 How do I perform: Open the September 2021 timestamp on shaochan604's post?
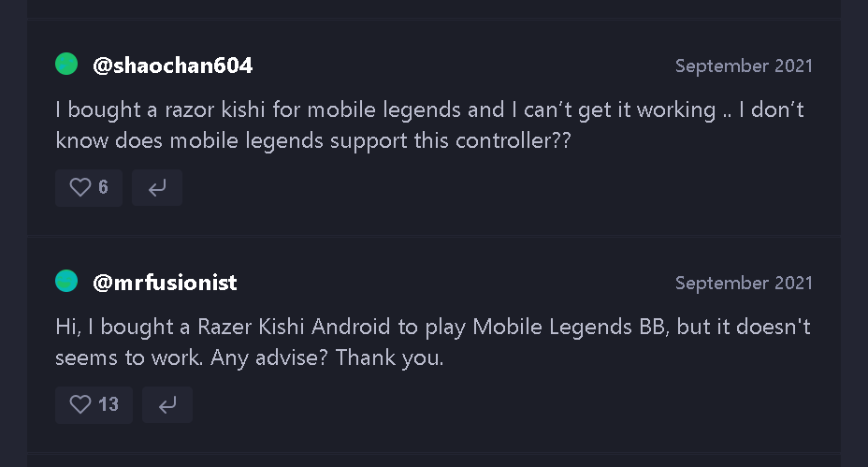(744, 66)
